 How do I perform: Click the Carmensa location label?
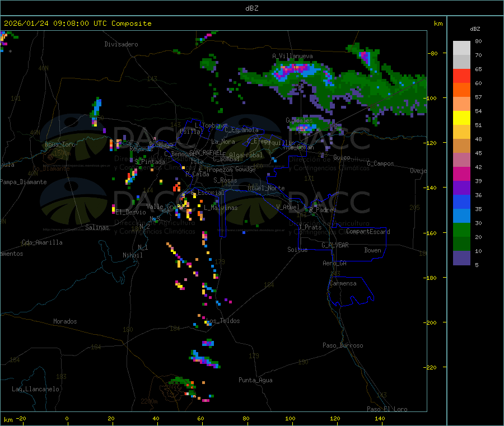point(343,283)
